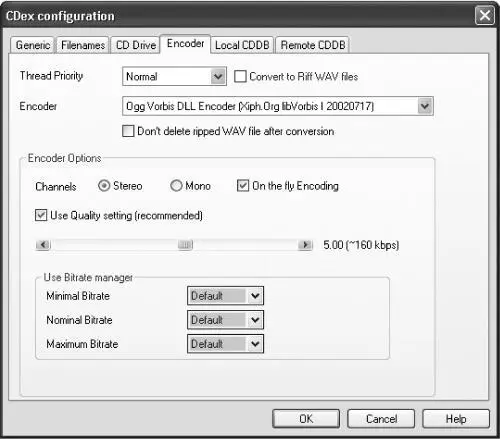This screenshot has height=439, width=500.
Task: Check Don't delete ripped WAV file option
Action: 128,131
